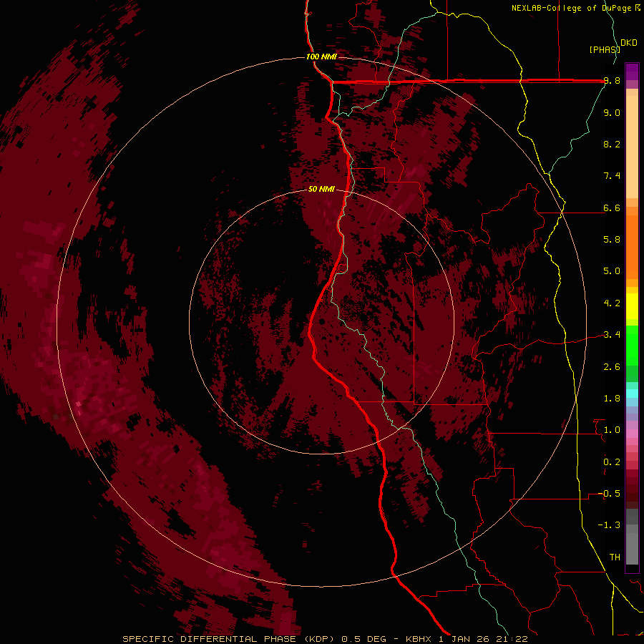Click the "SPECIFIC DIFFERENTIAL PHASE (KDP)" caption

pos(228,639)
